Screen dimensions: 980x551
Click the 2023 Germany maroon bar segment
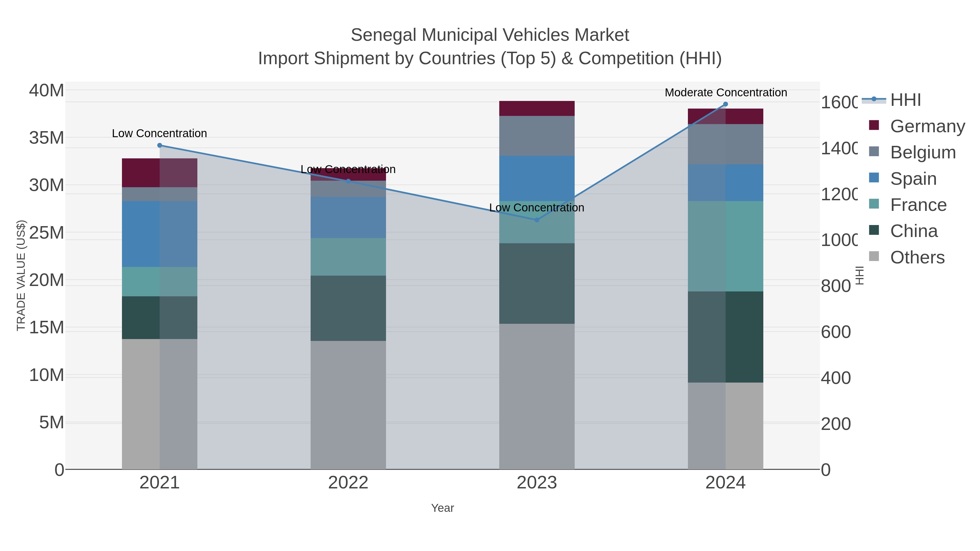537,108
